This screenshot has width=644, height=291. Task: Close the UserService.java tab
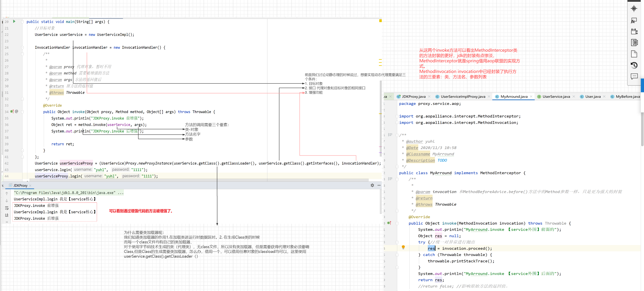(x=574, y=97)
